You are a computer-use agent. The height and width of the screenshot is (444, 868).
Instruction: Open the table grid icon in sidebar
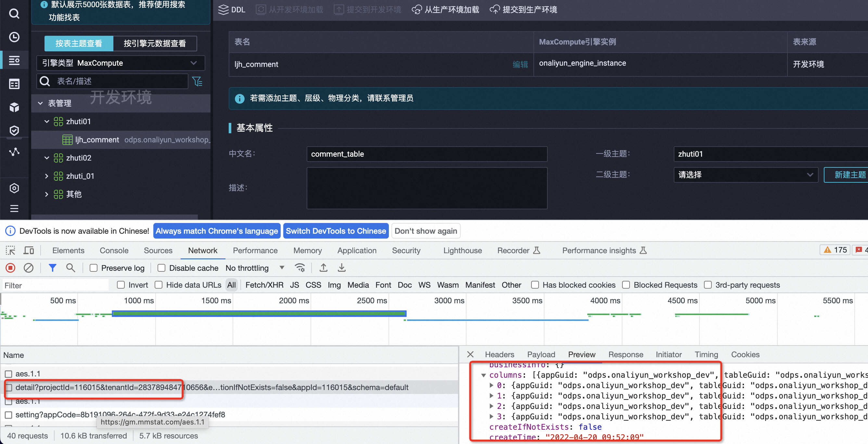point(14,84)
